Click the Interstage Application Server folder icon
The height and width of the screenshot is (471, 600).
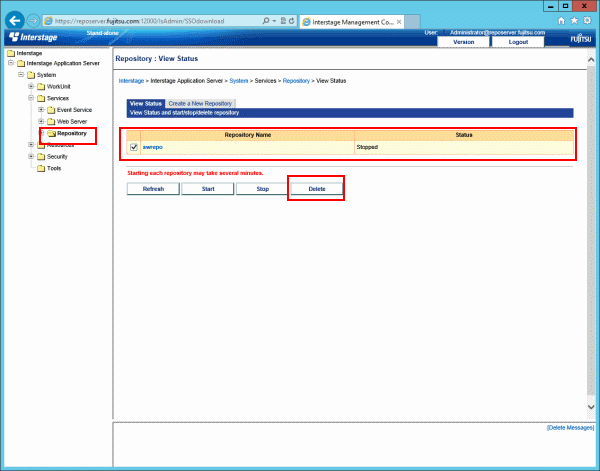[x=21, y=64]
